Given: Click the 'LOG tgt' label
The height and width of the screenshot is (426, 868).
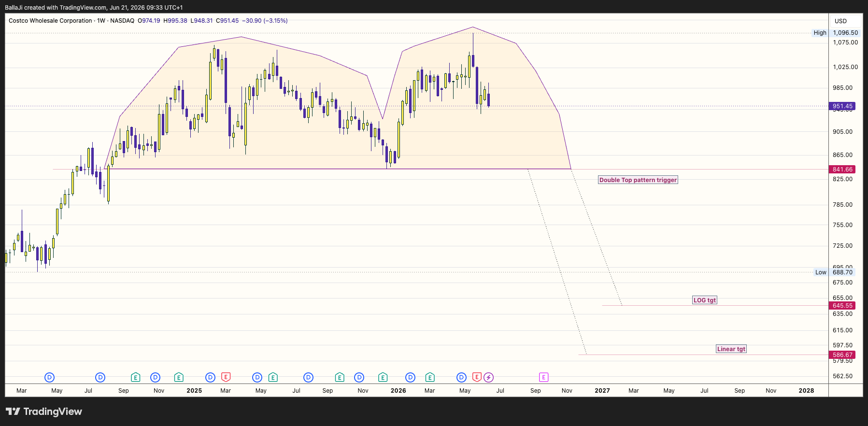Looking at the screenshot, I should click(x=705, y=300).
